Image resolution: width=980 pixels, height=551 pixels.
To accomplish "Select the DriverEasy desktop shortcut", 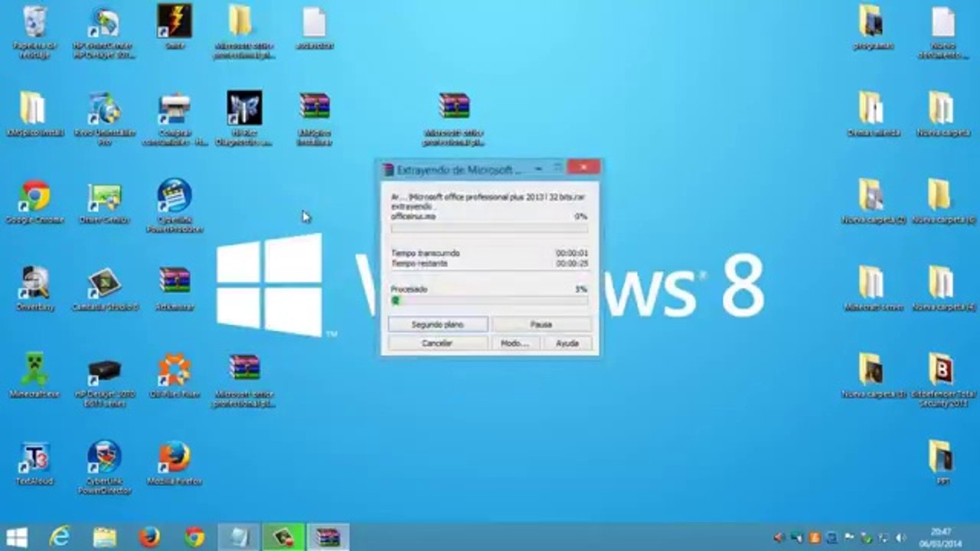I will [x=34, y=289].
